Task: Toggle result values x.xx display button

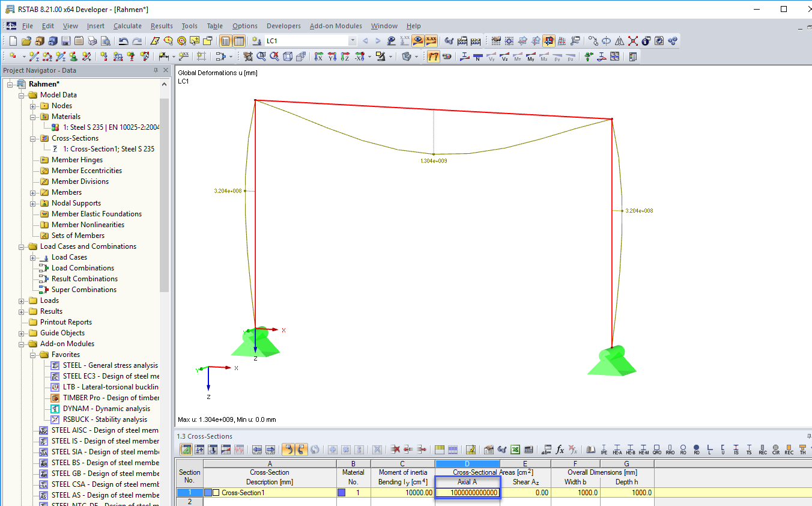Action: [x=431, y=41]
